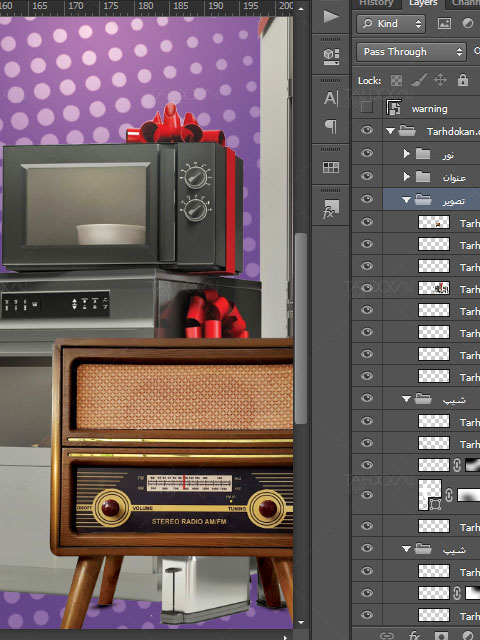Lock image pixels brush icon

point(419,80)
